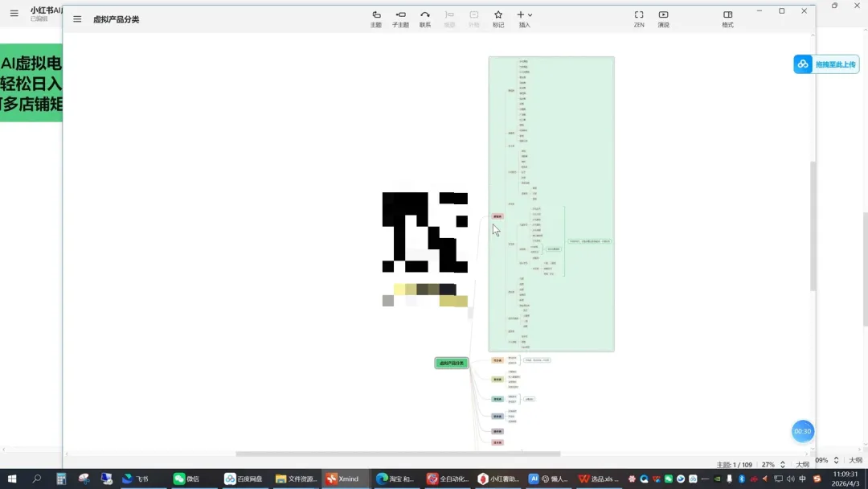This screenshot has width=868, height=489.
Task: Adjust the 09% zoom stepper in background window
Action: click(x=836, y=460)
